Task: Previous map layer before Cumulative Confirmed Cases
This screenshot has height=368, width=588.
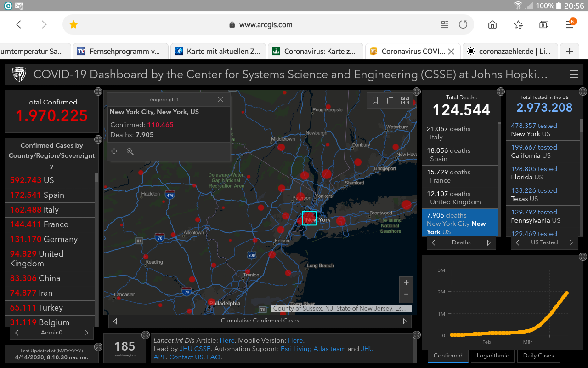Action: 115,321
